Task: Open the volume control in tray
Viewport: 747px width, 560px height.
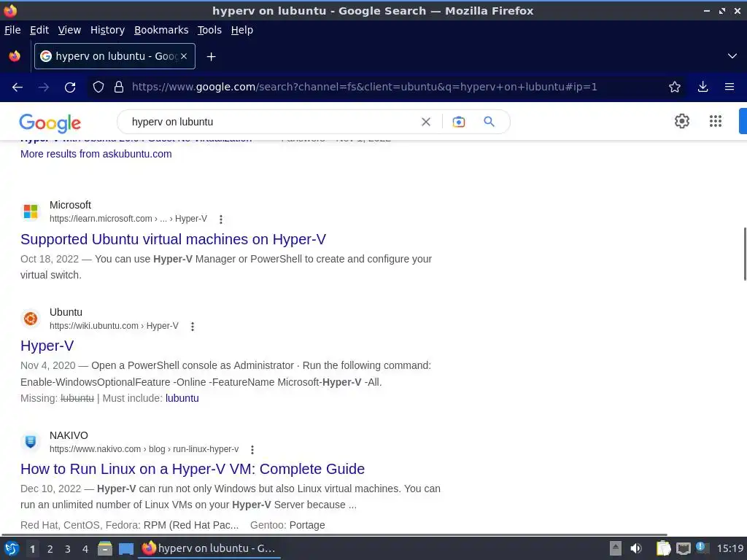Action: point(636,548)
